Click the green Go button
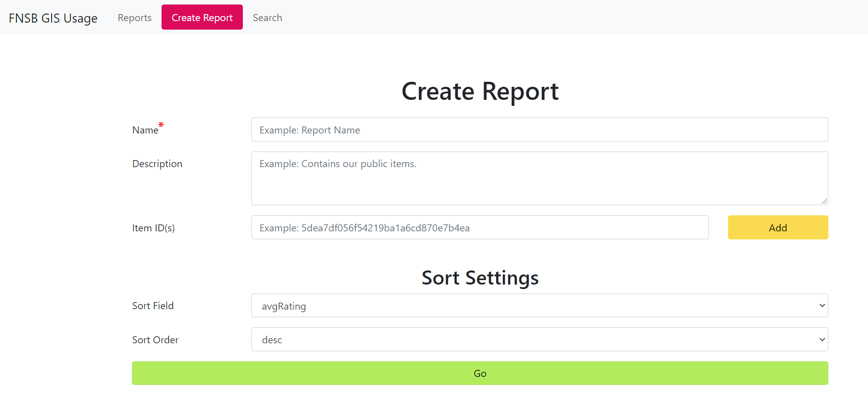Screen dimensions: 868x411 pyautogui.click(x=480, y=373)
